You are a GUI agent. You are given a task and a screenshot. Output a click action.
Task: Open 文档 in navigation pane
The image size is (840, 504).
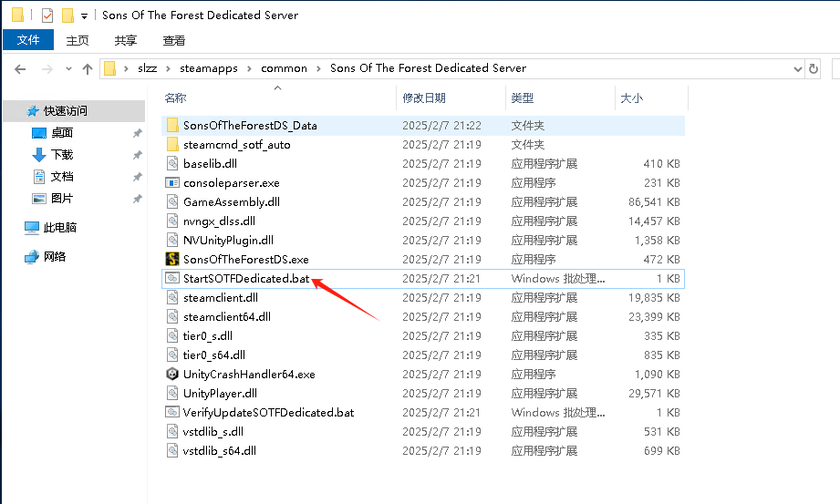[62, 177]
